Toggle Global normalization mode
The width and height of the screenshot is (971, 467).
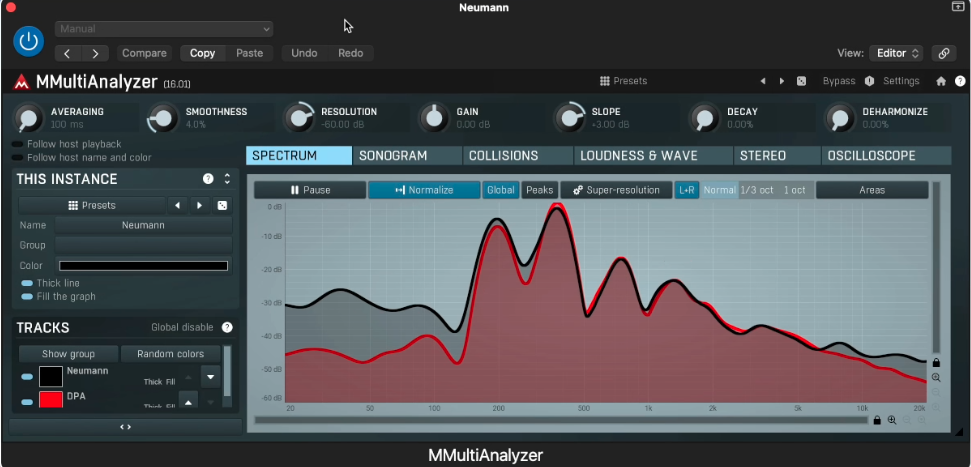[500, 190]
